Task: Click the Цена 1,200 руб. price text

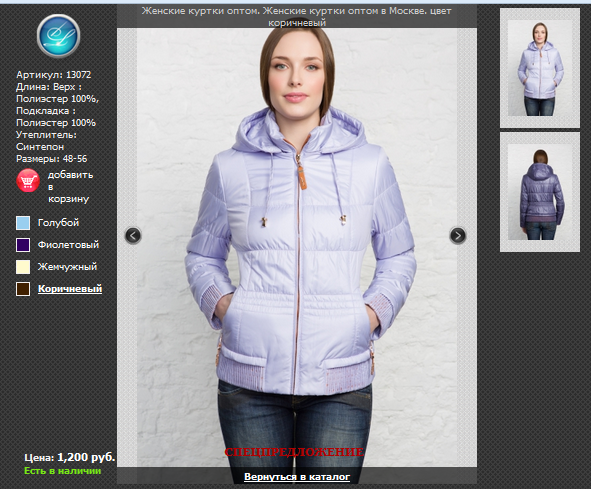Action: click(x=69, y=457)
